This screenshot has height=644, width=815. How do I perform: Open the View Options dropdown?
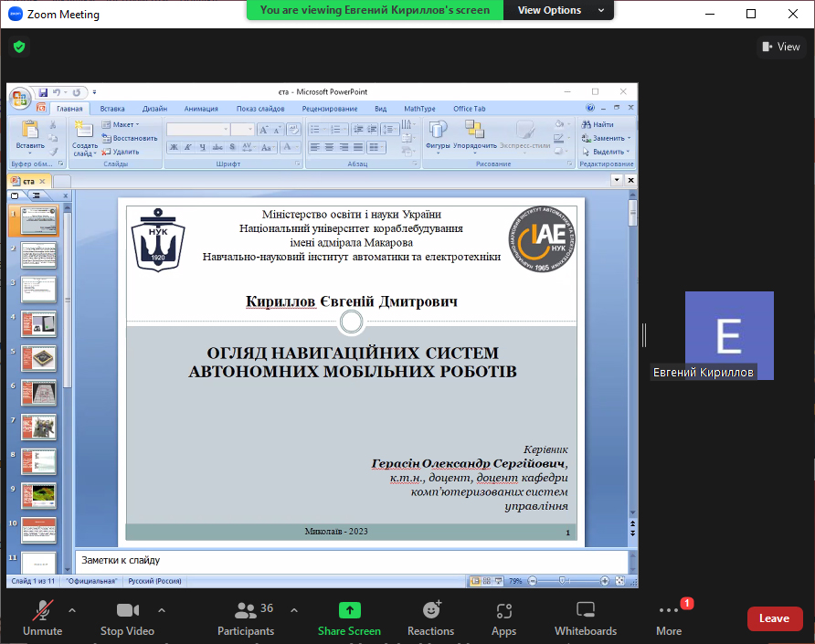coord(561,10)
